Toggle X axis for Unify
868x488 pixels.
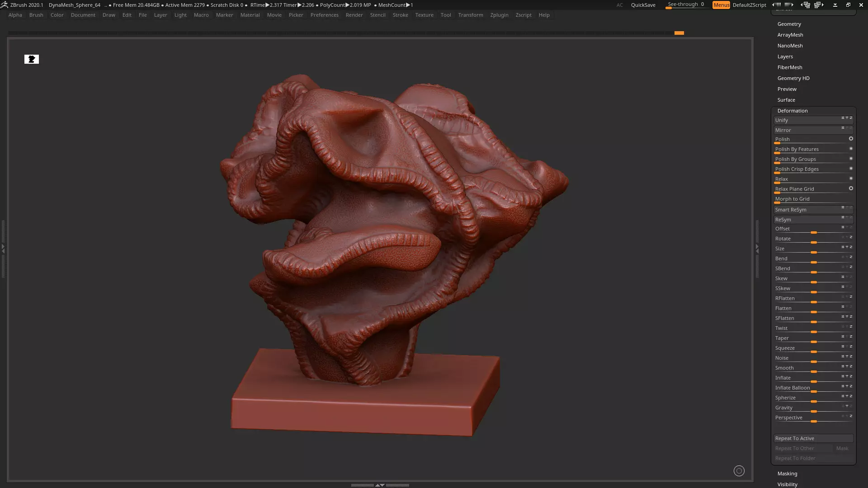coord(843,118)
